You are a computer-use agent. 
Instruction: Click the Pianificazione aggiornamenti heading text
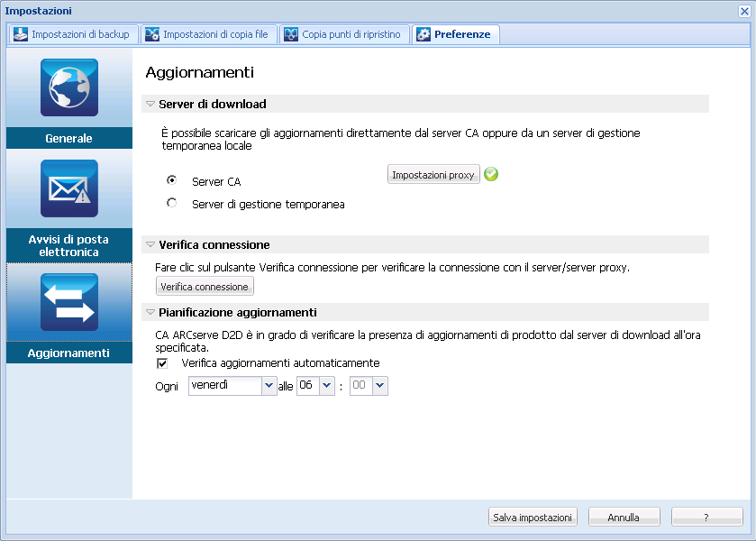pos(238,312)
